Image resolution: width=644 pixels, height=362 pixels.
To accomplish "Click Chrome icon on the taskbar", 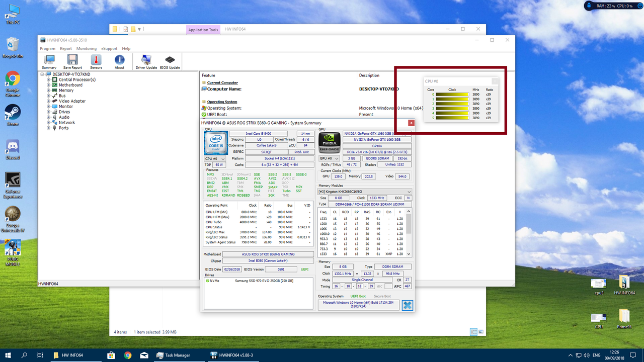I will point(127,355).
